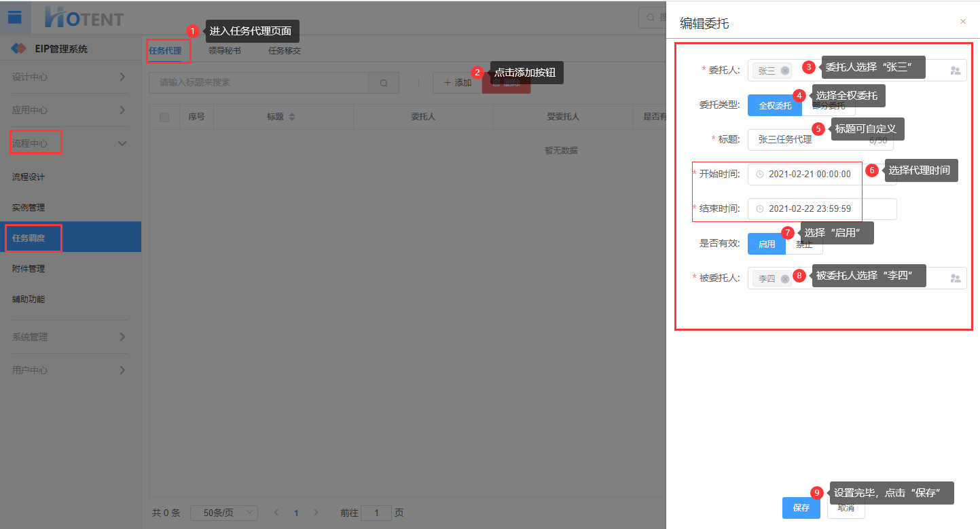
Task: Click the 添加 button
Action: click(x=457, y=83)
